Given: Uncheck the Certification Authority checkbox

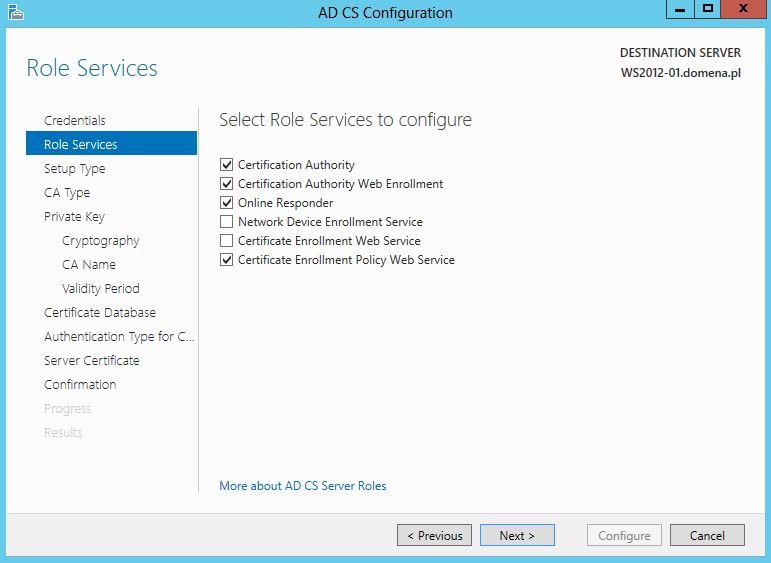Looking at the screenshot, I should 226,165.
